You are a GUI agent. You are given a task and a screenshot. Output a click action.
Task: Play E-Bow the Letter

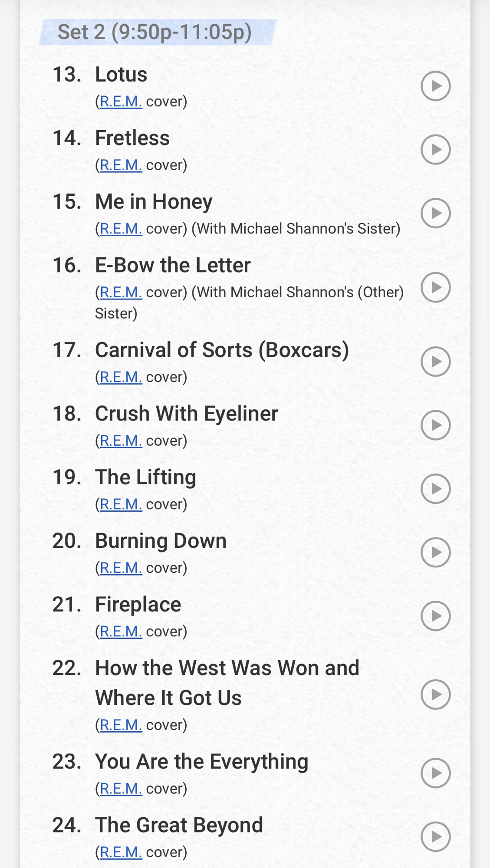point(435,287)
